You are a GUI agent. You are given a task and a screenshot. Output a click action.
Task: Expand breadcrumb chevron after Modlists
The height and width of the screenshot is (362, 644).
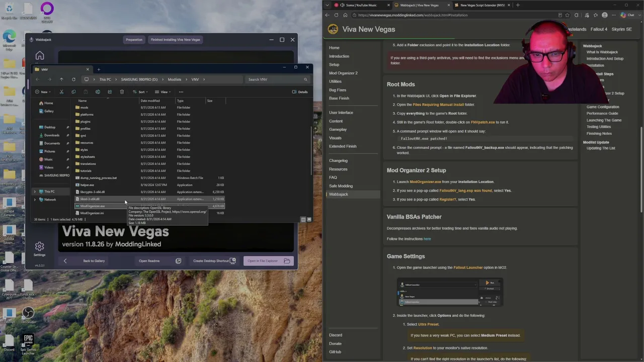pyautogui.click(x=186, y=79)
